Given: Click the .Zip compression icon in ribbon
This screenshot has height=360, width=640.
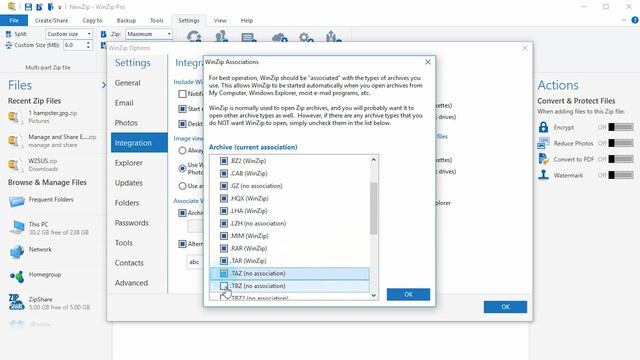Looking at the screenshot, I should point(104,34).
